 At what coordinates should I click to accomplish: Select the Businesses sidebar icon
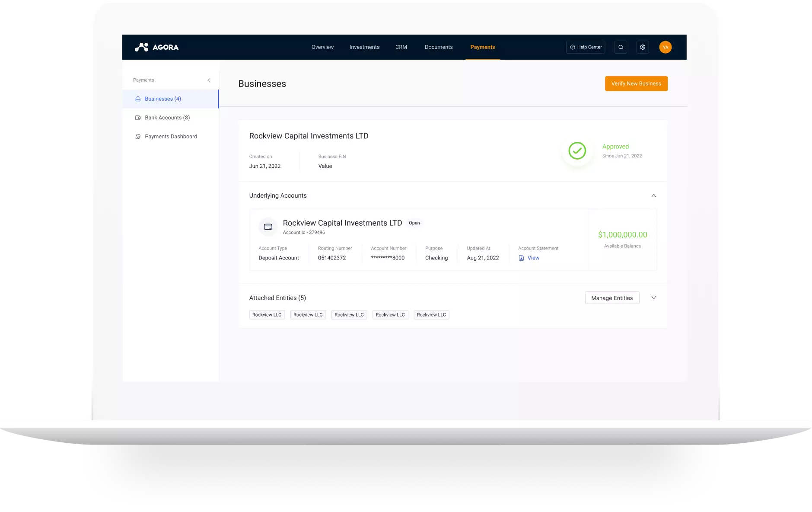coord(137,99)
